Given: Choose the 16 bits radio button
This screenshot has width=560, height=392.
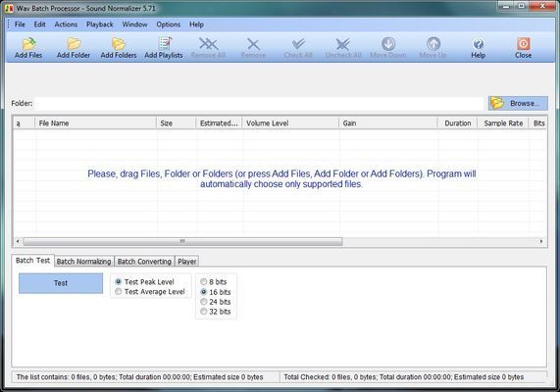Looking at the screenshot, I should (x=216, y=292).
